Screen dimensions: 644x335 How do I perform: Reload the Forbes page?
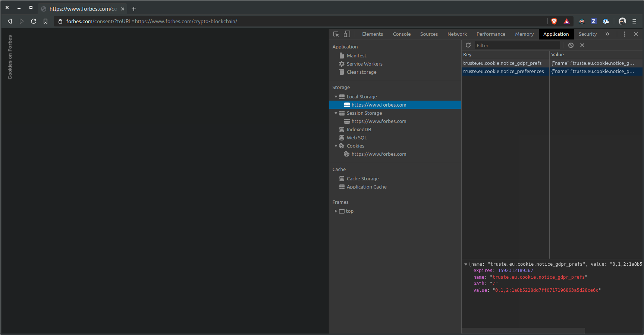(x=34, y=21)
